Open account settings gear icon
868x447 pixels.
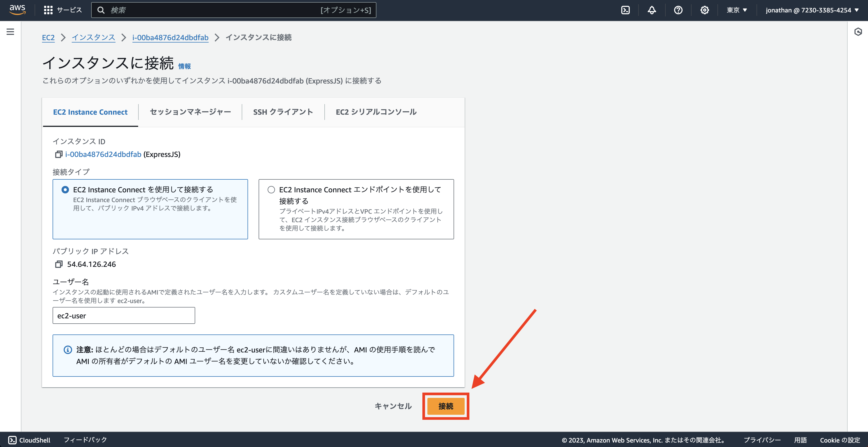tap(704, 10)
